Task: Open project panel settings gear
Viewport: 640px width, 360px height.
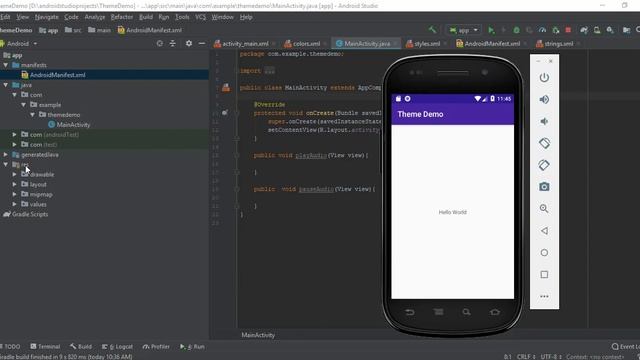Action: [x=189, y=43]
